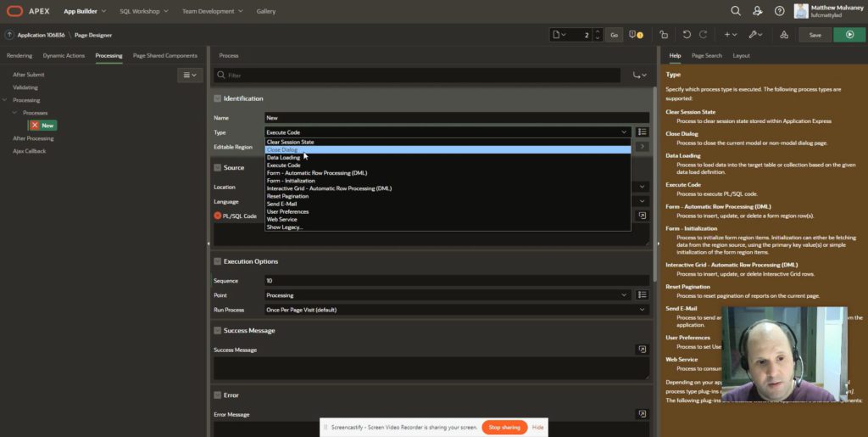This screenshot has height=437, width=868.
Task: Choose Show Legacy... from the Type list
Action: [448, 227]
